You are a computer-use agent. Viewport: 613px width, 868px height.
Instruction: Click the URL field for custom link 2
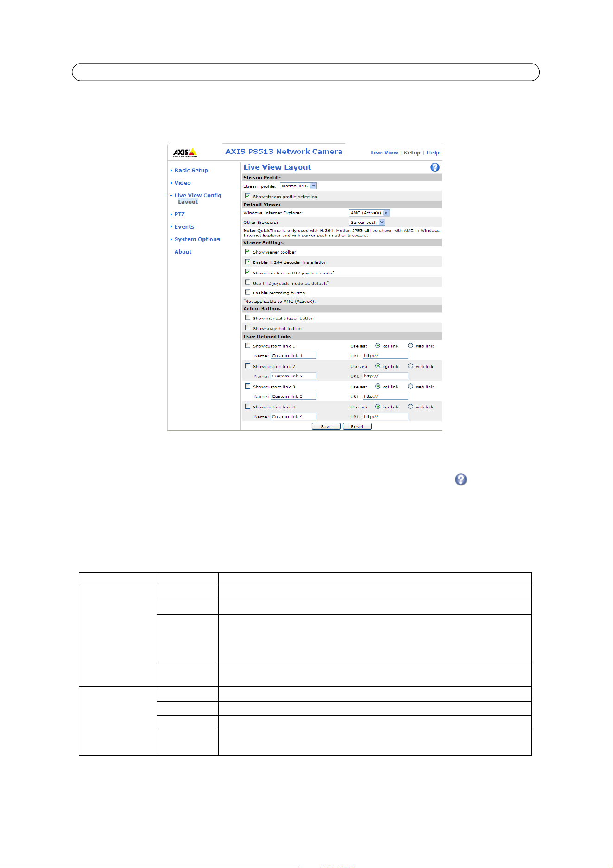coord(385,376)
